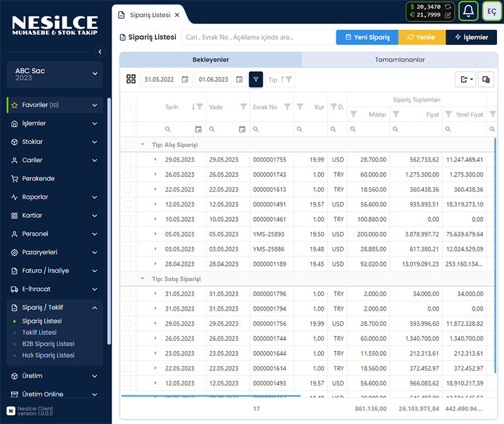Expand order row 0000001491 details
This screenshot has width=504, height=424.
click(x=155, y=204)
